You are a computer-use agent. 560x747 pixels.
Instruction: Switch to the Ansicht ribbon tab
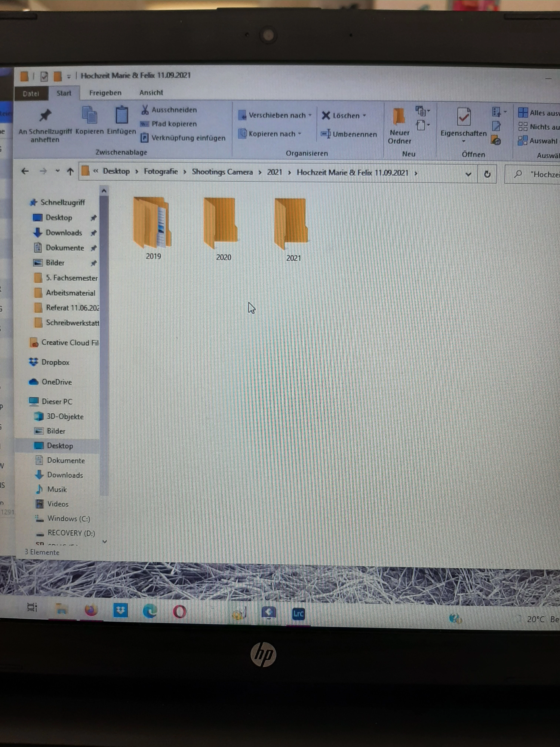151,92
